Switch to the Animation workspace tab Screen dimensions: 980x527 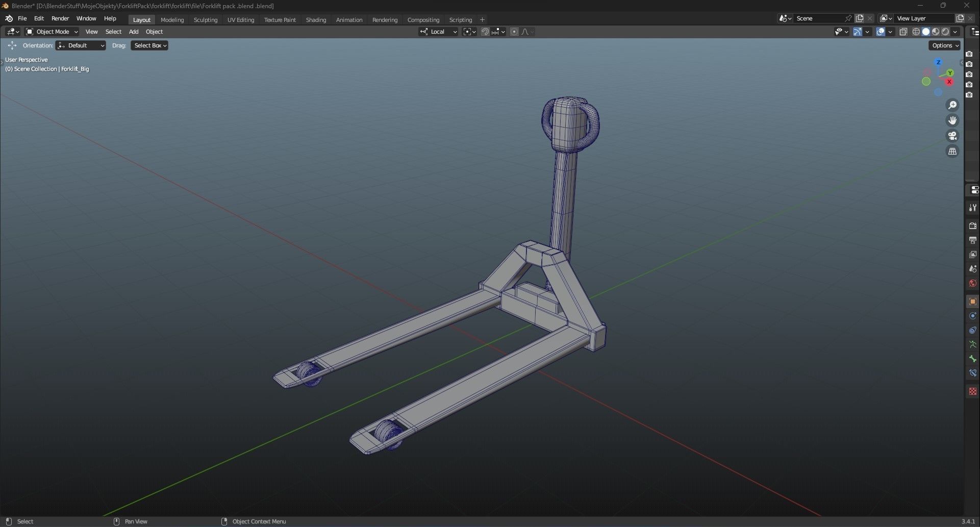(349, 20)
